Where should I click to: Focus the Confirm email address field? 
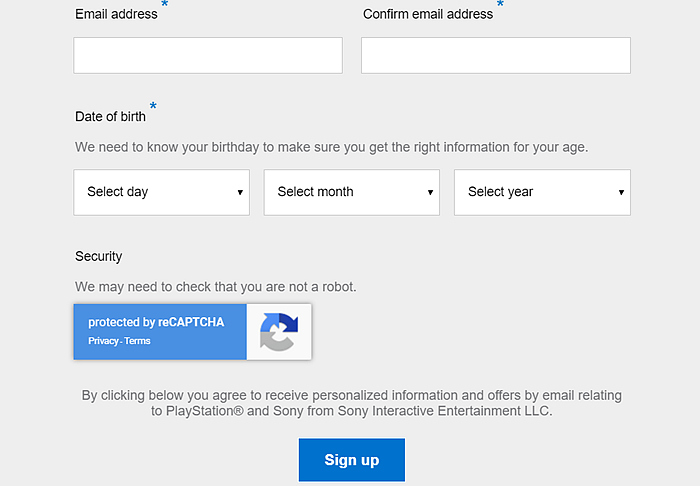click(x=495, y=56)
